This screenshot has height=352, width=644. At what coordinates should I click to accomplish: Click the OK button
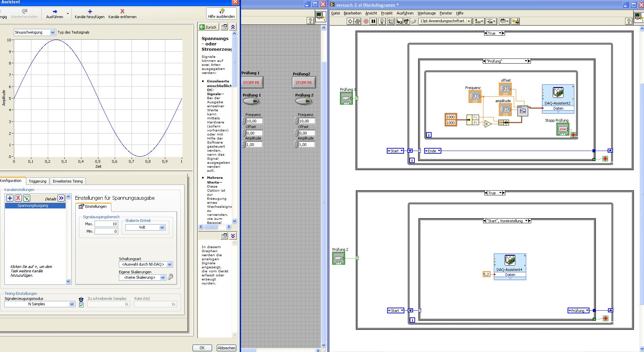[x=202, y=348]
